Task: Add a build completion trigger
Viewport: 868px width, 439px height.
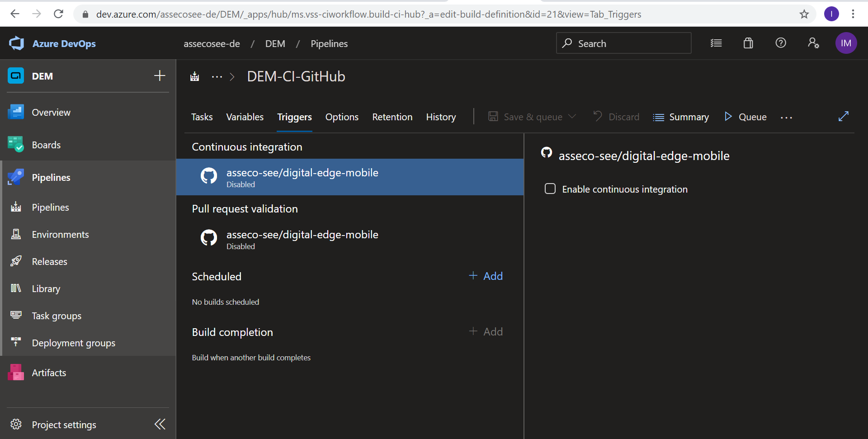Action: click(486, 331)
